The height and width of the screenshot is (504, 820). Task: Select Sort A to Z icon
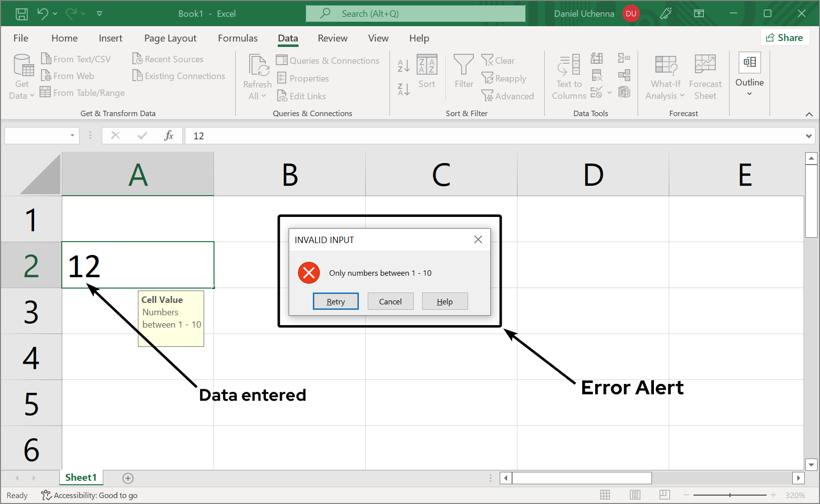403,65
